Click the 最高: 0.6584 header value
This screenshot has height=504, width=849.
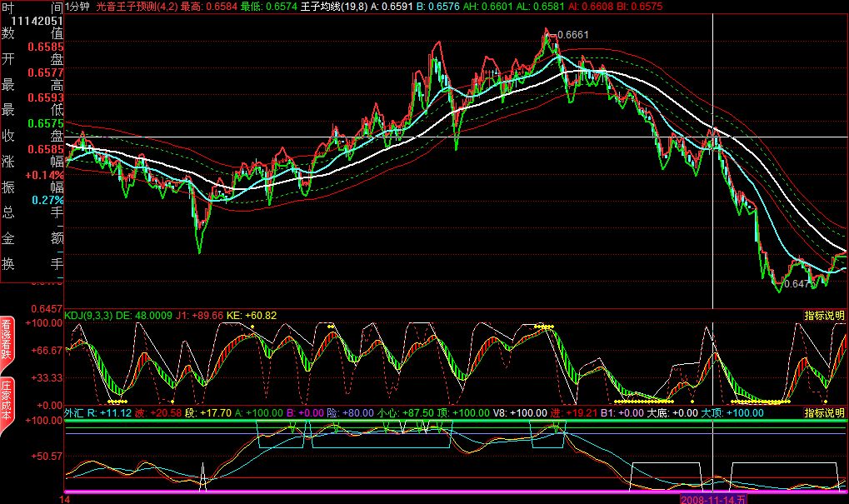tap(209, 7)
